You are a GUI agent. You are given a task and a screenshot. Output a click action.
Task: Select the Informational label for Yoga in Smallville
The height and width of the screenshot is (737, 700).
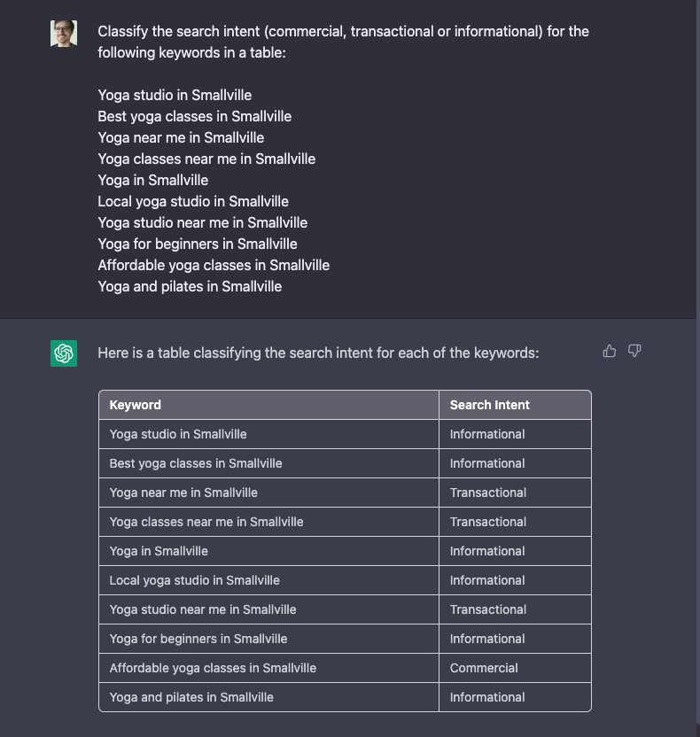pos(486,551)
